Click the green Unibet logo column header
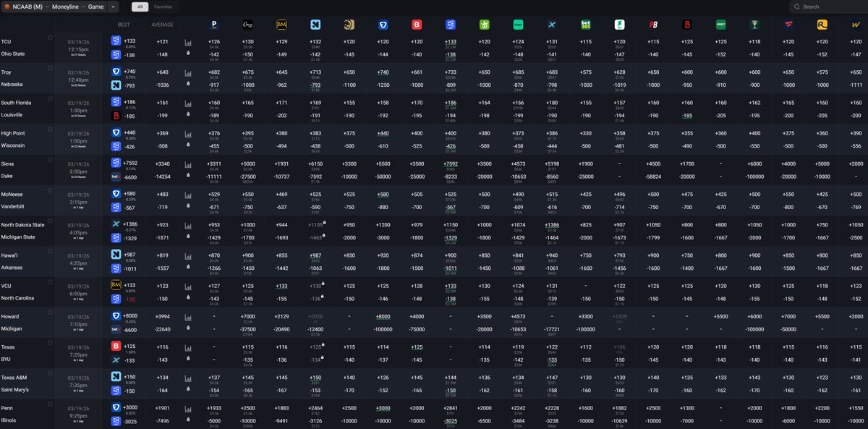Image resolution: width=868 pixels, height=429 pixels. tap(721, 25)
